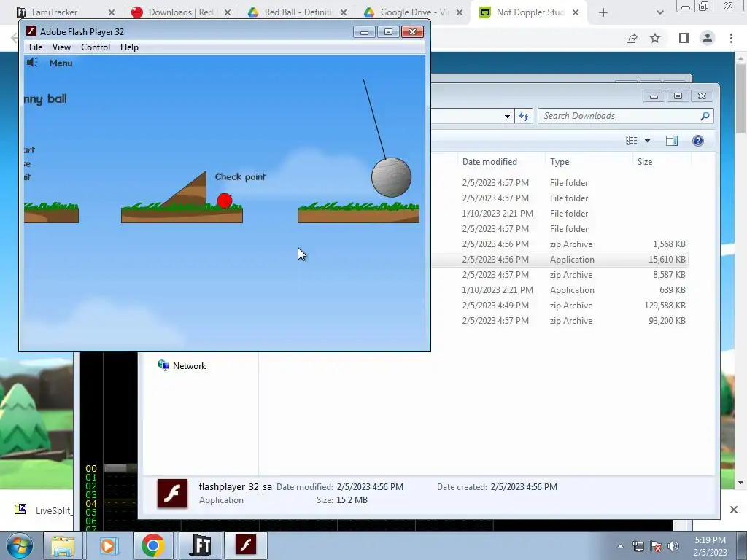Switch to Chrome from the taskbar

tap(153, 545)
